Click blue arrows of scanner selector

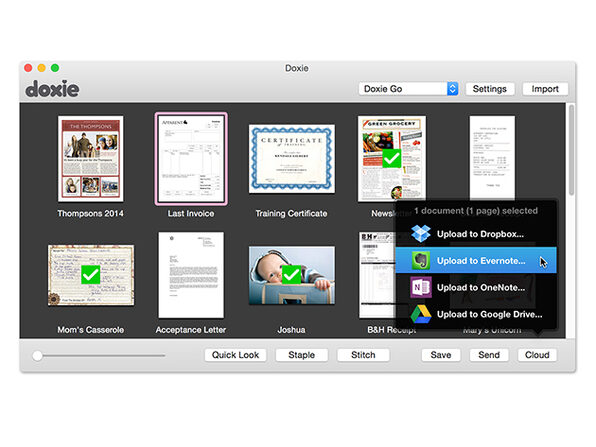[452, 89]
